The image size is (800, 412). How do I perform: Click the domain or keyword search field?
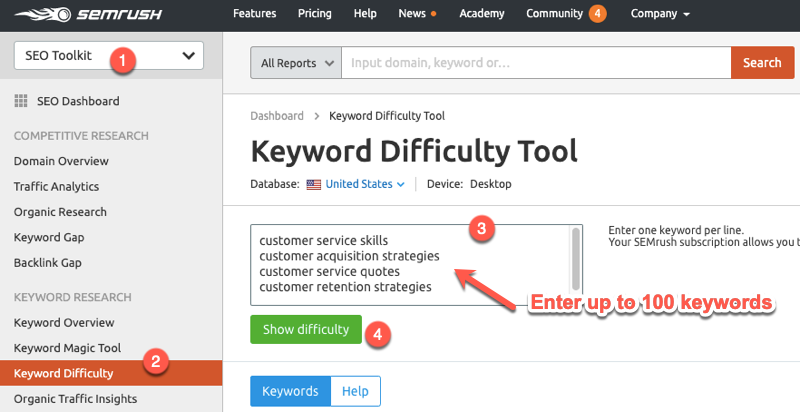click(536, 63)
